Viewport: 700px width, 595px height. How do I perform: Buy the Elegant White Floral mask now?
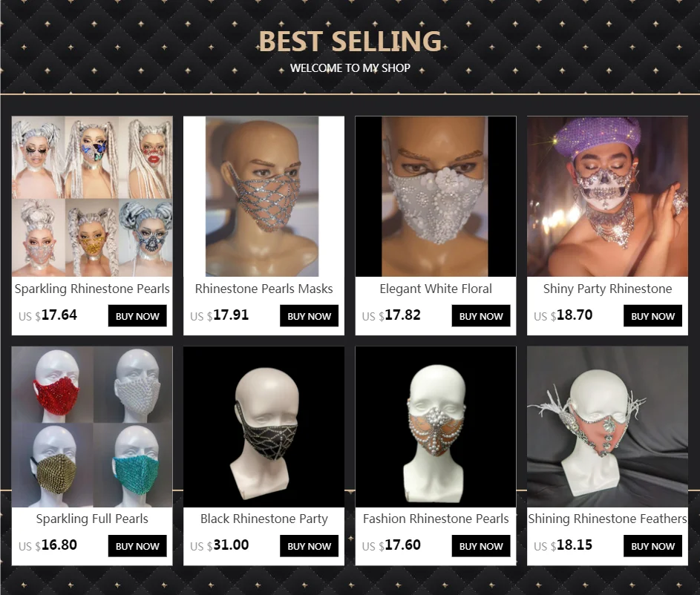click(481, 316)
